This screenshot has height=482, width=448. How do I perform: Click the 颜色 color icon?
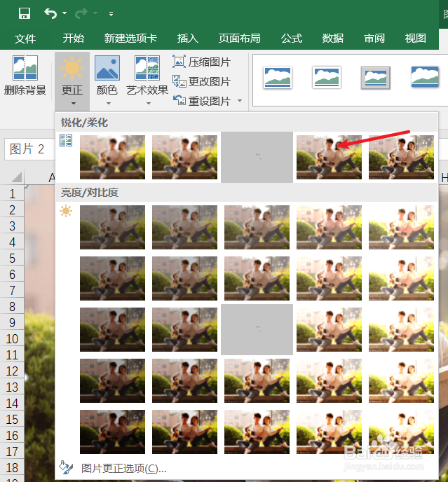point(107,68)
